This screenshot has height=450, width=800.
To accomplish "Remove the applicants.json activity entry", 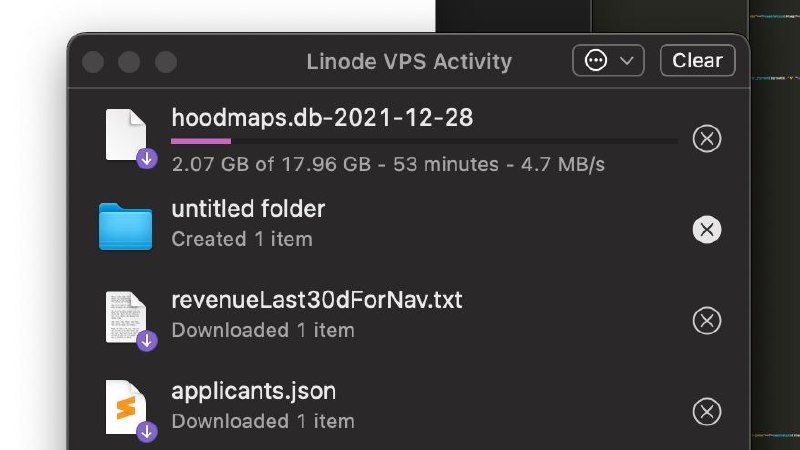I will click(x=707, y=411).
